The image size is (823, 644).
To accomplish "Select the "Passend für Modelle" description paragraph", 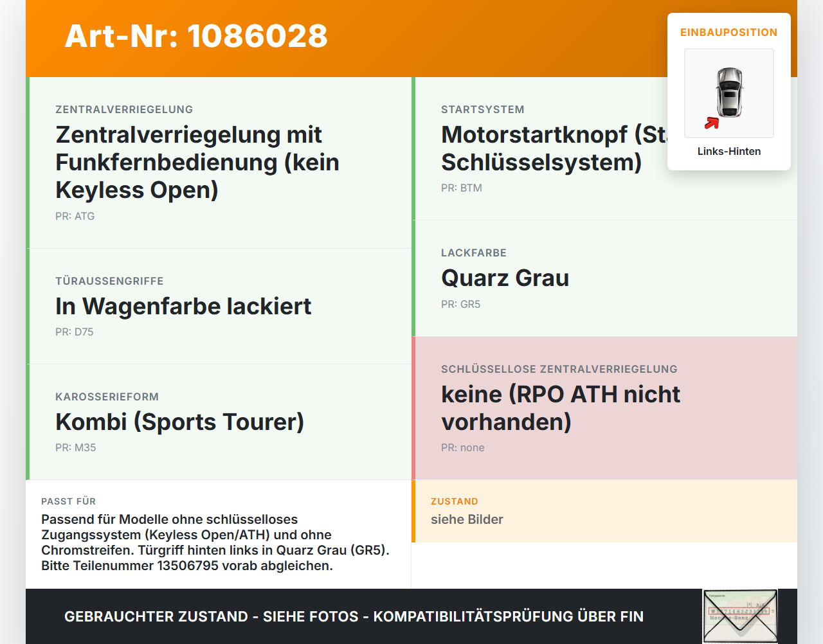I will pos(215,542).
